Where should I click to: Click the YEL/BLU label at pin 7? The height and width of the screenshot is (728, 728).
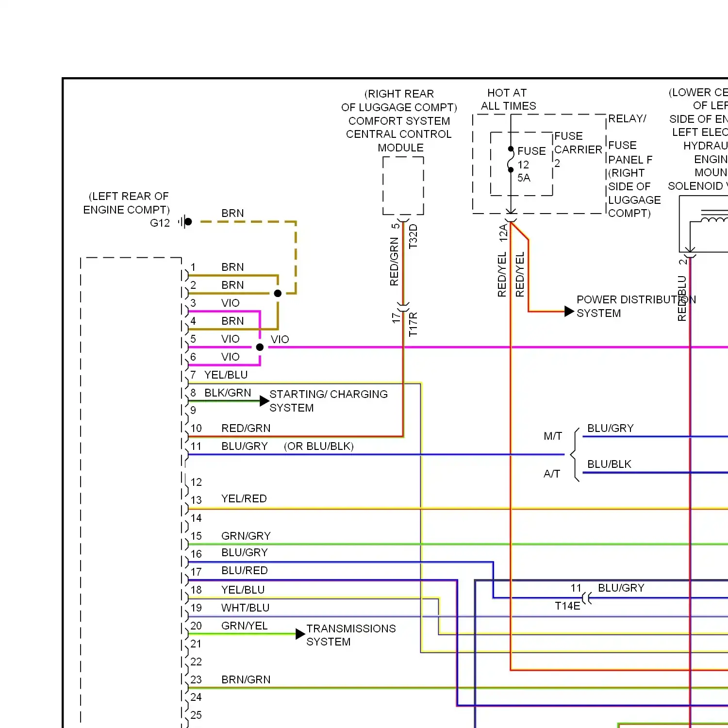click(x=226, y=375)
